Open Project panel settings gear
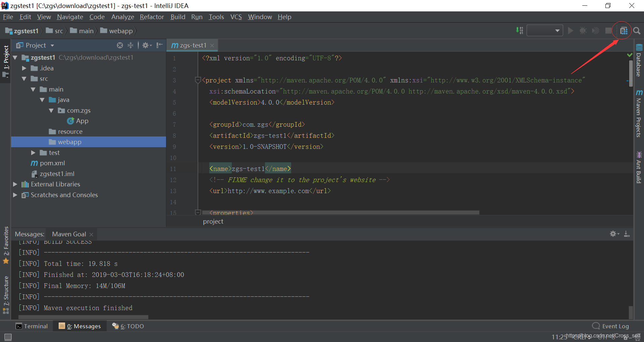This screenshot has height=342, width=644. click(147, 45)
